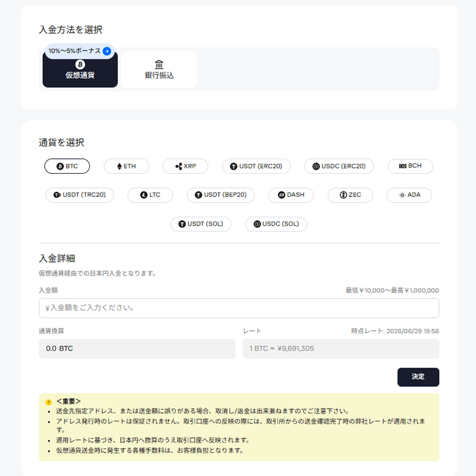This screenshot has width=476, height=476.
Task: Open the 10%〜5%ボーナス badge text
Action: click(x=74, y=51)
